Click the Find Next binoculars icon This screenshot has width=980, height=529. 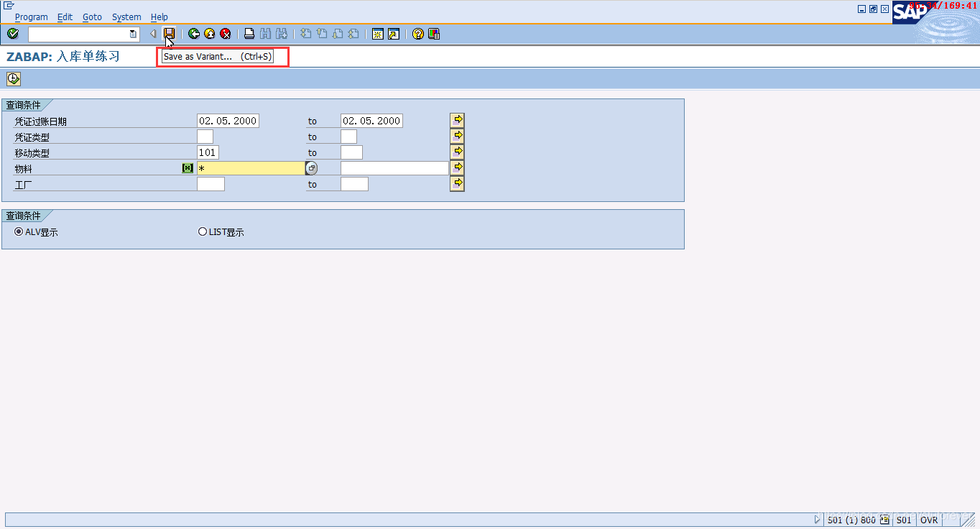coord(281,34)
